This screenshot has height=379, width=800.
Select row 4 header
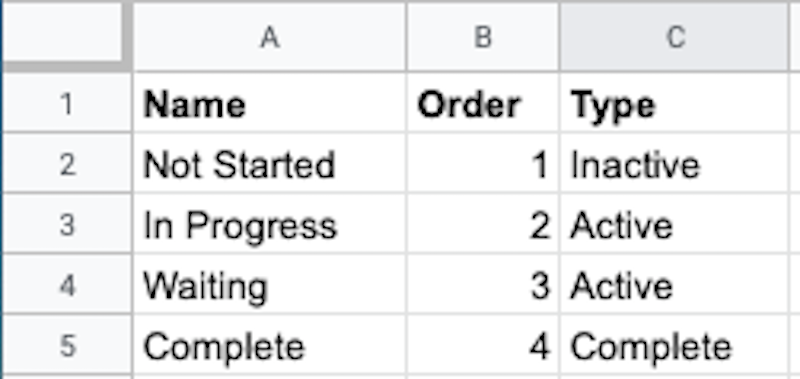(x=67, y=285)
